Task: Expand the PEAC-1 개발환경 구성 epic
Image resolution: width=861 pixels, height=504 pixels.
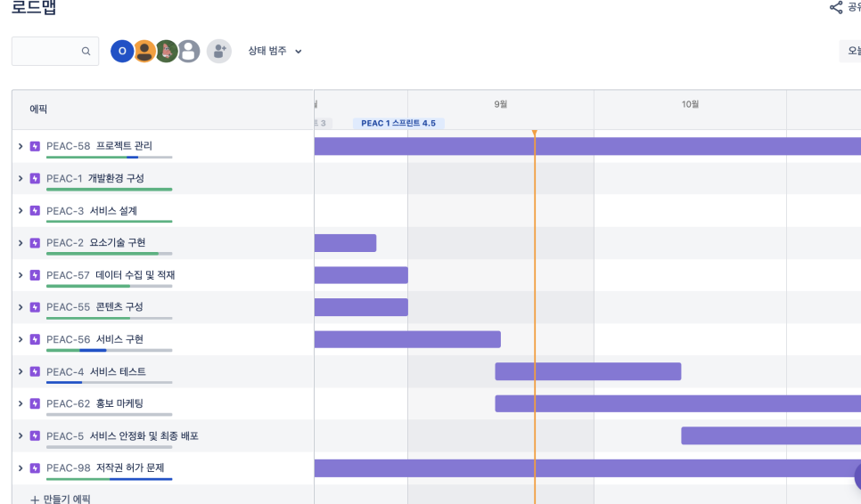Action: point(20,178)
